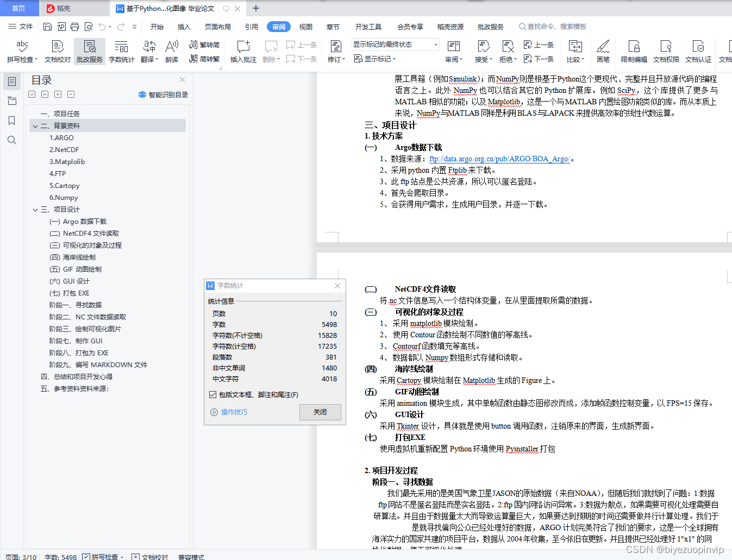Open the bookmark sidebar icon
Viewport: 732px width, 560px height.
point(12,121)
